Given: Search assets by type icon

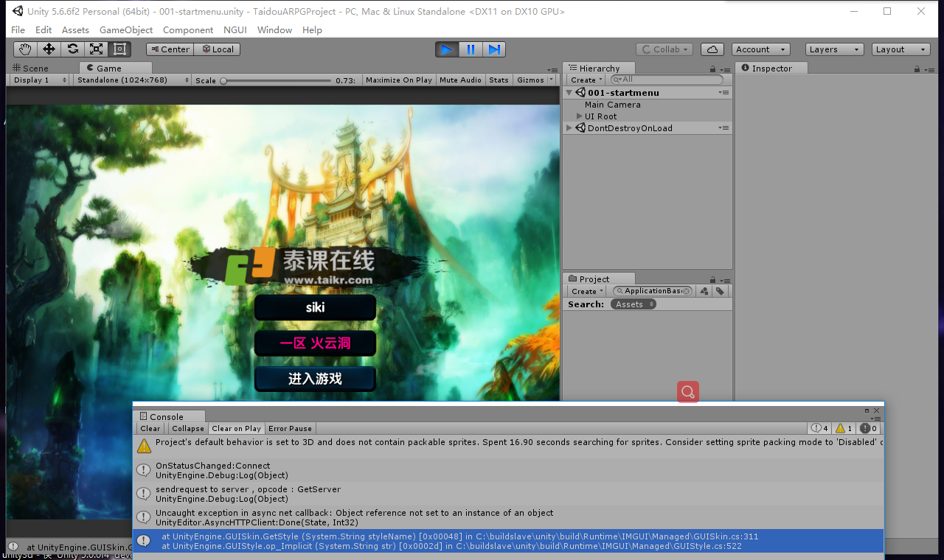Looking at the screenshot, I should click(704, 291).
